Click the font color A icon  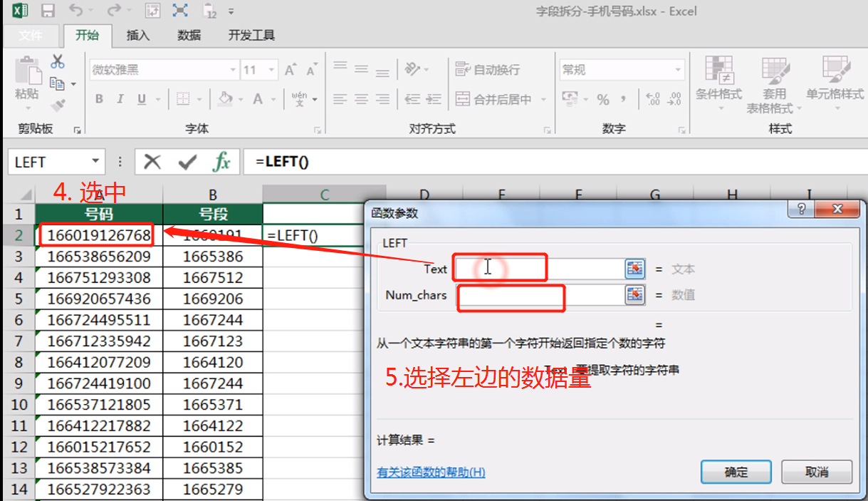point(258,99)
